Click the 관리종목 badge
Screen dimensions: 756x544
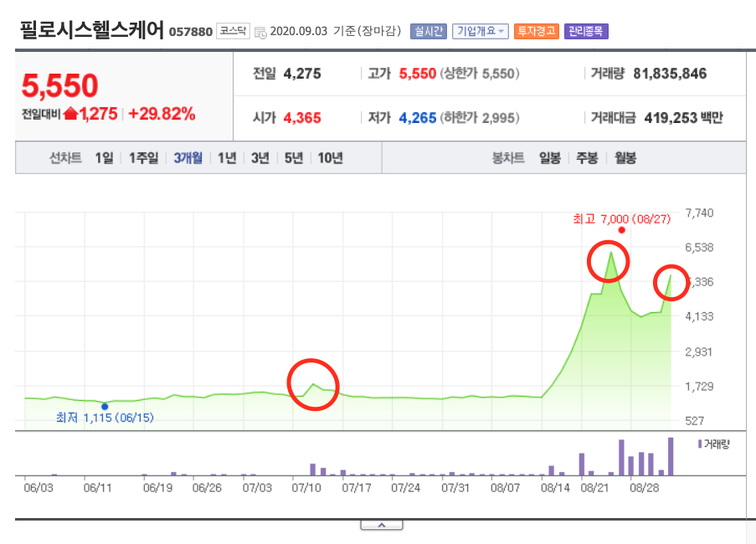click(586, 31)
